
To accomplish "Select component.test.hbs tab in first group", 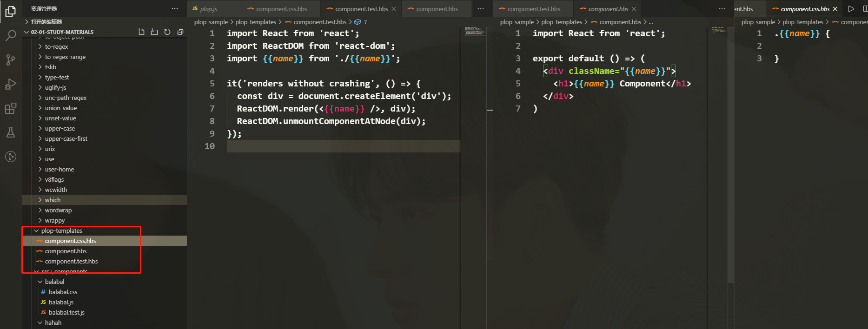I will coord(361,9).
